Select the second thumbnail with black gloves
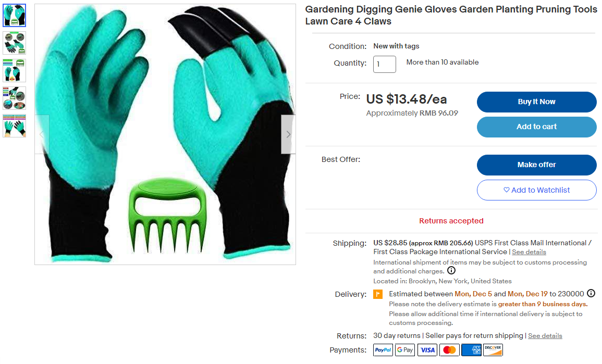This screenshot has height=364, width=602. 14,43
